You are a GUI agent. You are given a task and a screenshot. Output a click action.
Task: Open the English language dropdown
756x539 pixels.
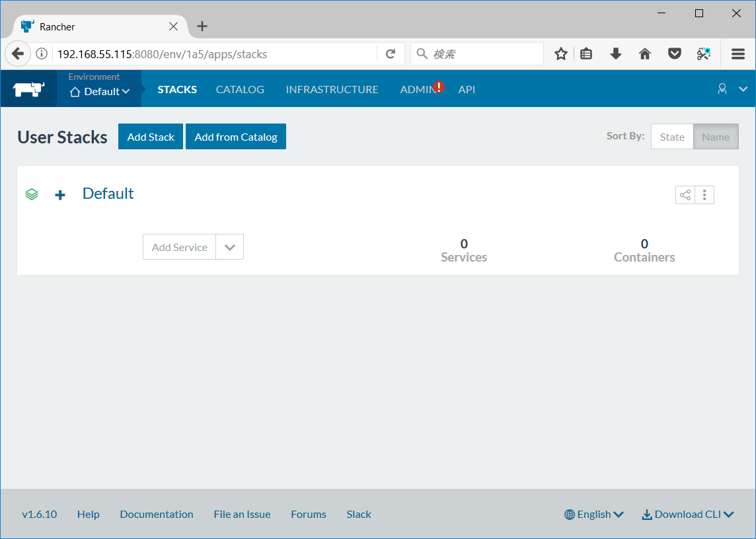pos(594,515)
